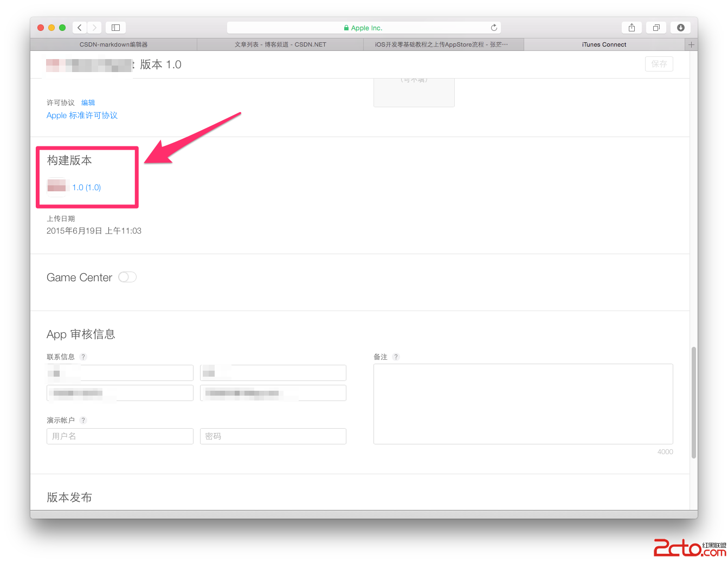Click the 版本 1.0 page title
728x562 pixels.
(160, 64)
